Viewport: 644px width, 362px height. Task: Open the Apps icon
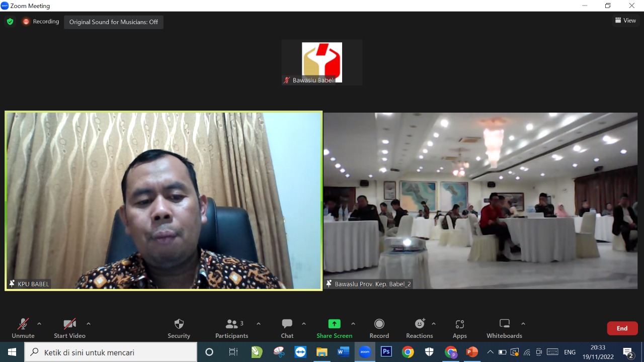tap(459, 324)
